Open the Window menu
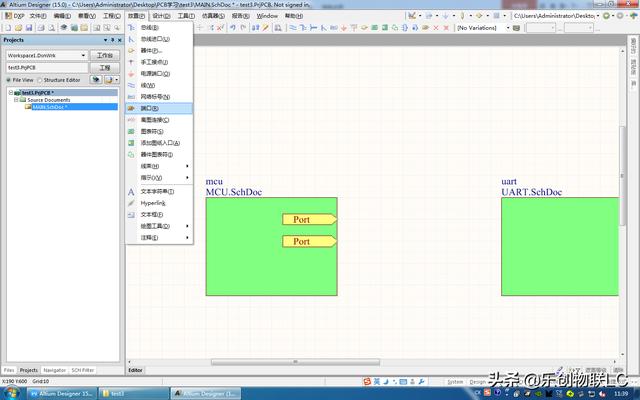This screenshot has width=640, height=400. 267,16
